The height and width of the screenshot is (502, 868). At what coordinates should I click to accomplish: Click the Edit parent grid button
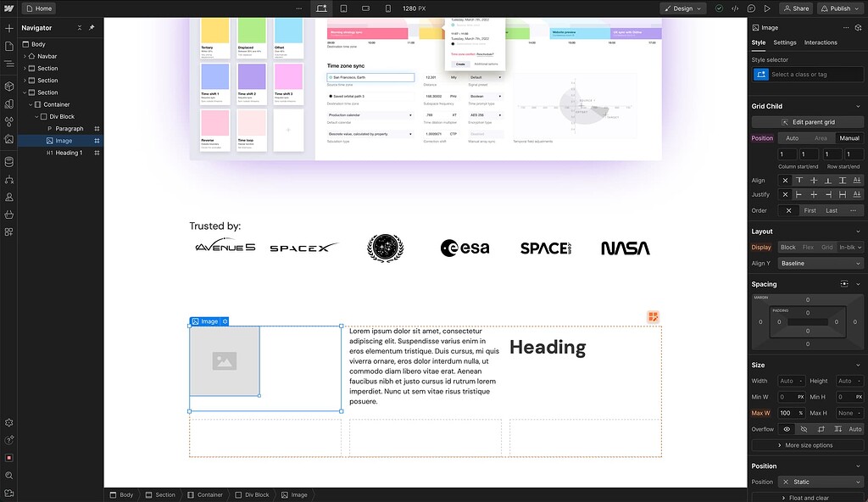(810, 121)
